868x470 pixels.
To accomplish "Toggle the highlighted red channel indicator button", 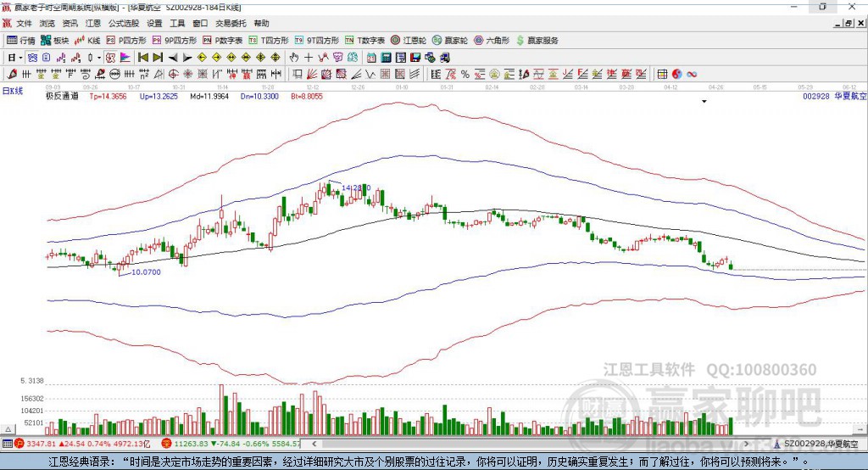I will (111, 57).
